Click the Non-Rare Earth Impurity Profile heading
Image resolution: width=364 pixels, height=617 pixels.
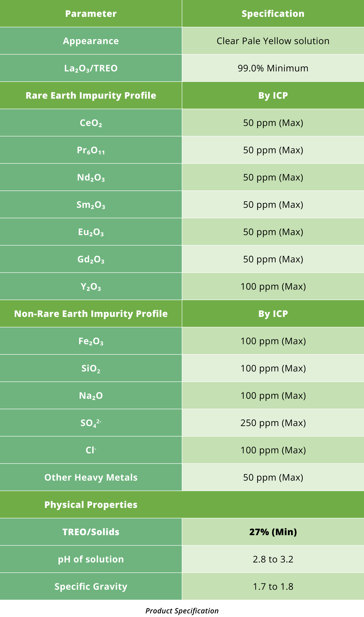91,314
